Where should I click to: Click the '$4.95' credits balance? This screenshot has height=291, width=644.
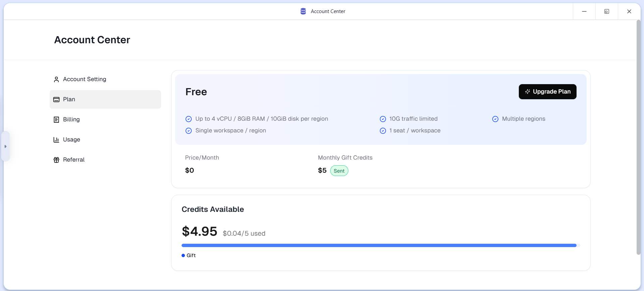[199, 231]
